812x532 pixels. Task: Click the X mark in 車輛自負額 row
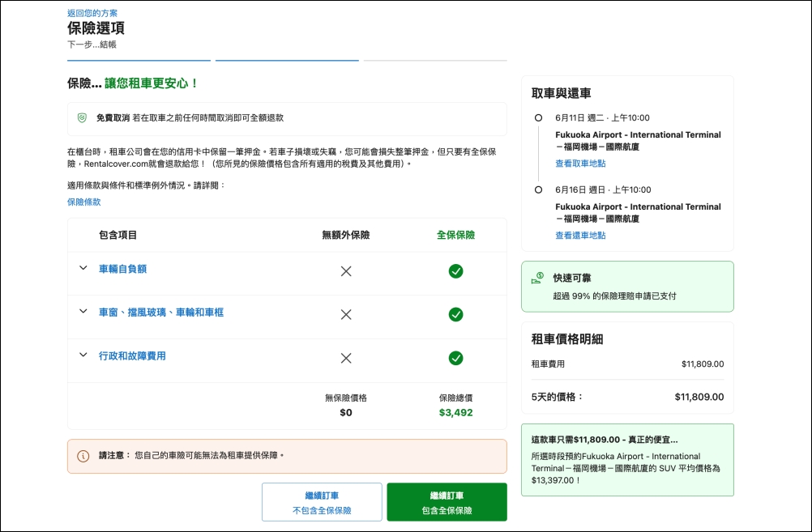pos(346,271)
